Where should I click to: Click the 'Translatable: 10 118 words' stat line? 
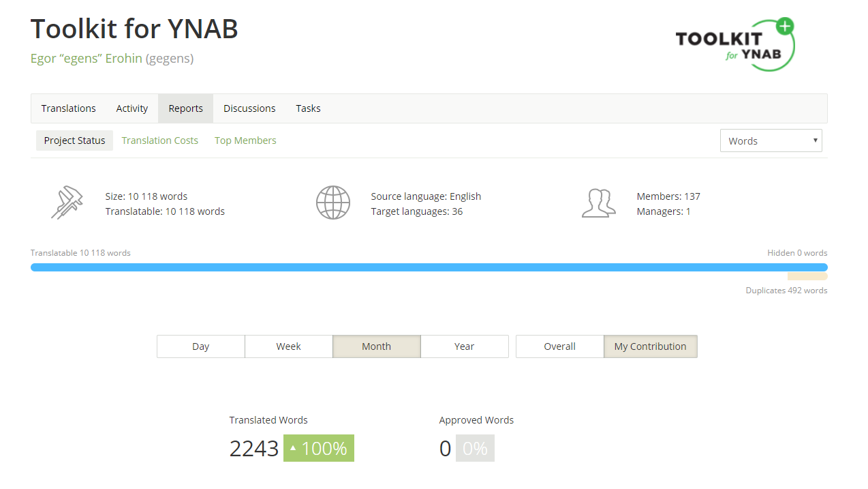coord(165,211)
